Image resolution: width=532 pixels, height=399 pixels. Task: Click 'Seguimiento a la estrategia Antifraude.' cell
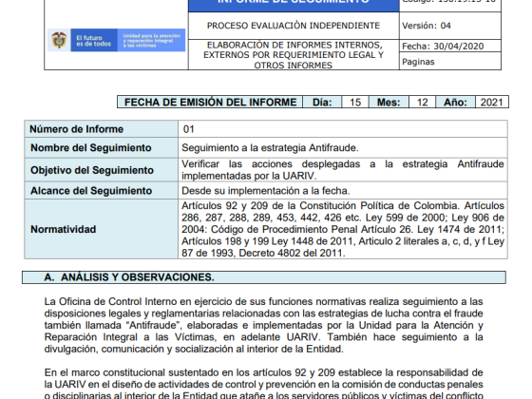343,148
